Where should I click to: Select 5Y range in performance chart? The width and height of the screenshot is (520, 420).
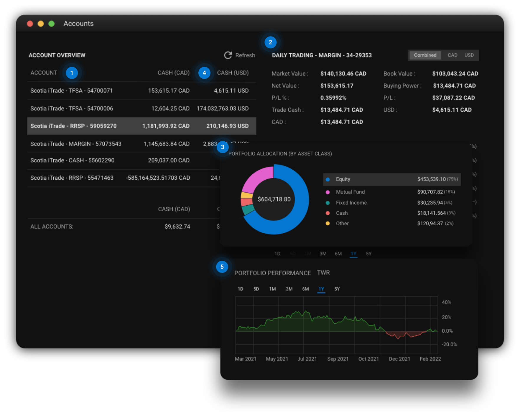337,289
